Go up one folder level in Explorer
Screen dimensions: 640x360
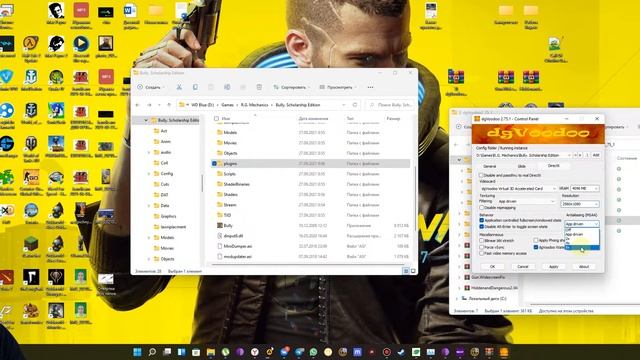169,105
